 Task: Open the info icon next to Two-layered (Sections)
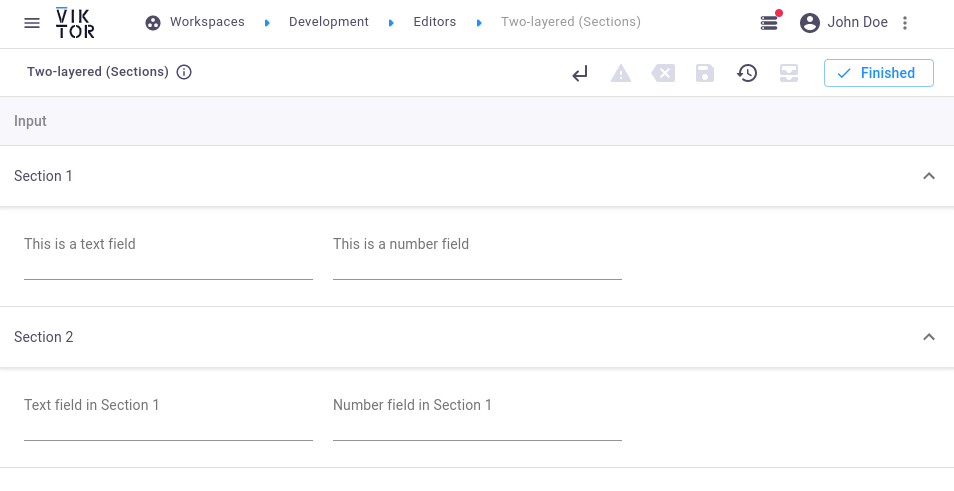point(184,72)
